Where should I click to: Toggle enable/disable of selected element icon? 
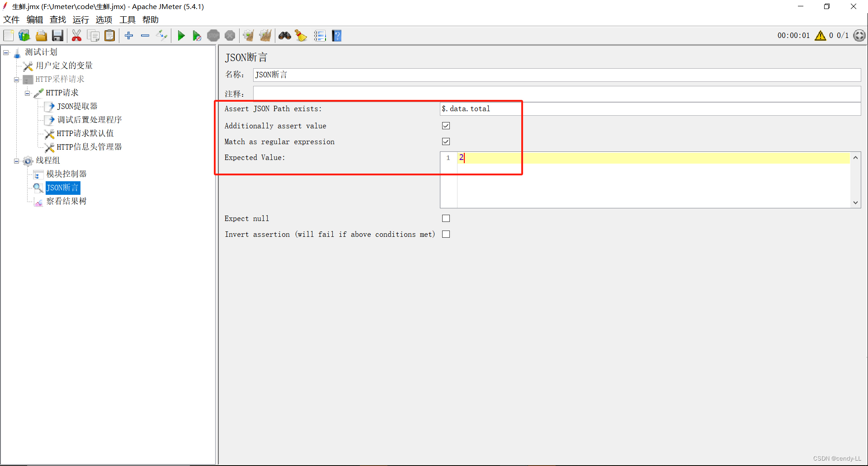(162, 36)
